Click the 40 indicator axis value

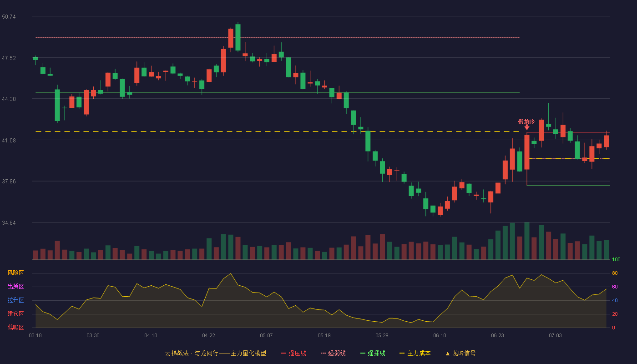[x=615, y=300]
